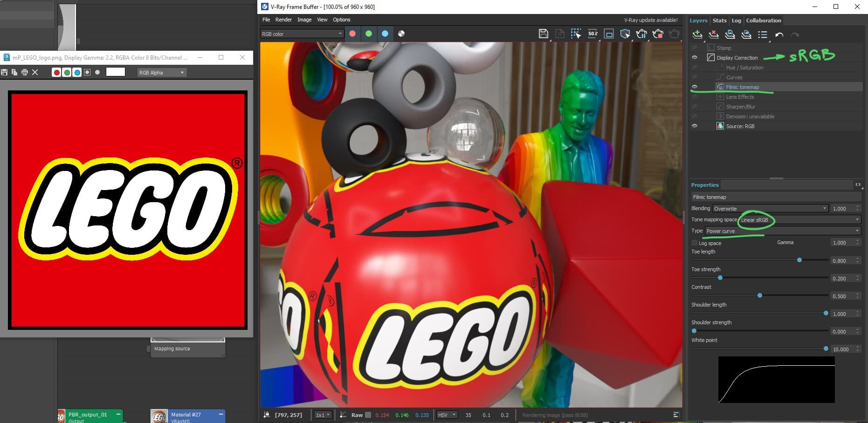The width and height of the screenshot is (868, 423).
Task: Select the Source: RGB layer
Action: [x=740, y=126]
